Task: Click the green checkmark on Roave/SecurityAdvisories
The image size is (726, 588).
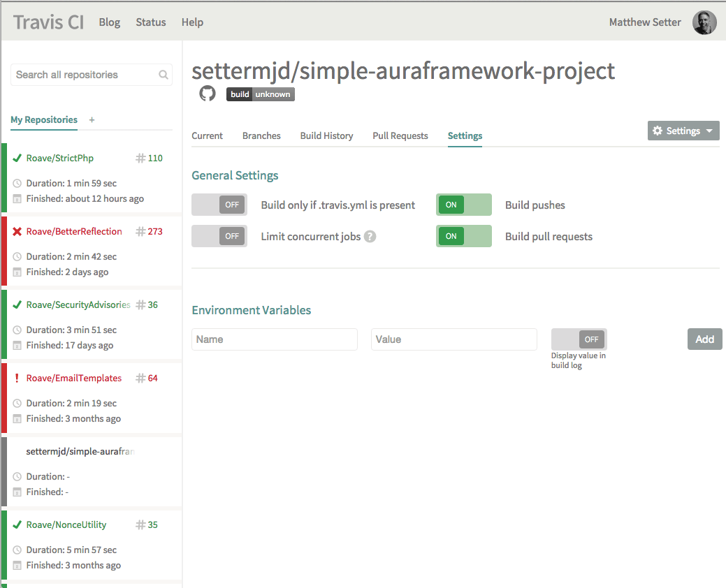Action: click(x=17, y=305)
